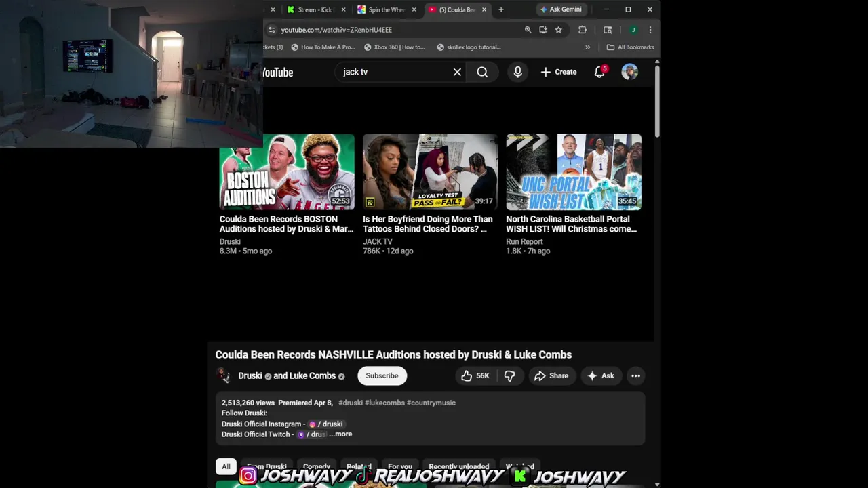Open the YouTube account avatar menu
The image size is (868, 488).
[x=629, y=72]
